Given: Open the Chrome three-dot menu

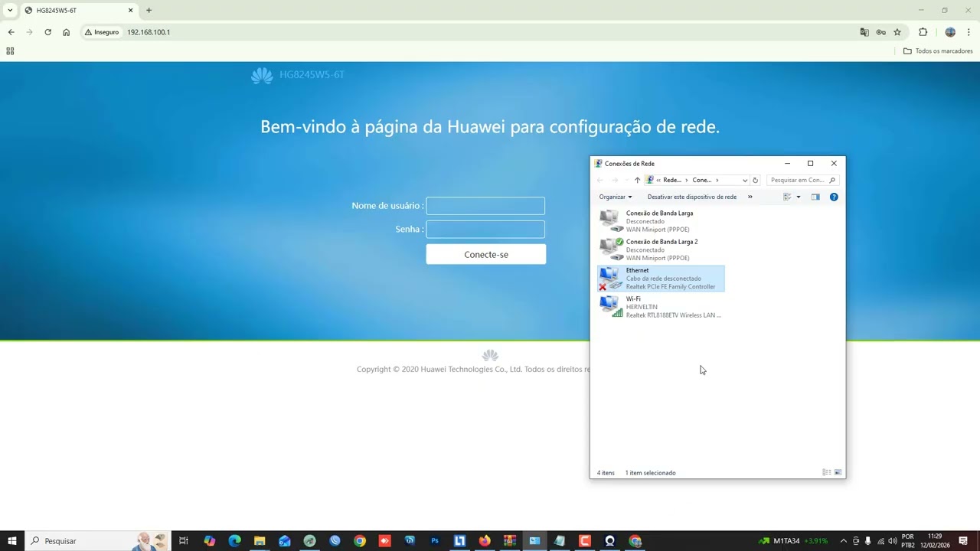Looking at the screenshot, I should [x=969, y=32].
